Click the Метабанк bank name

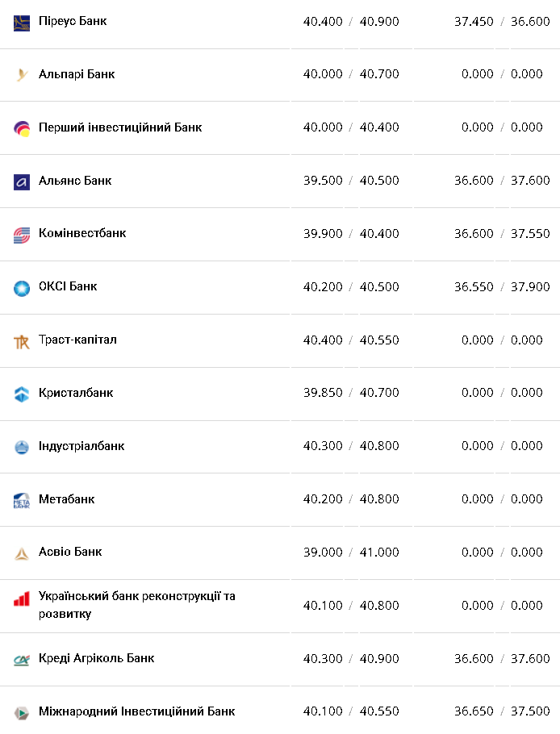point(66,499)
